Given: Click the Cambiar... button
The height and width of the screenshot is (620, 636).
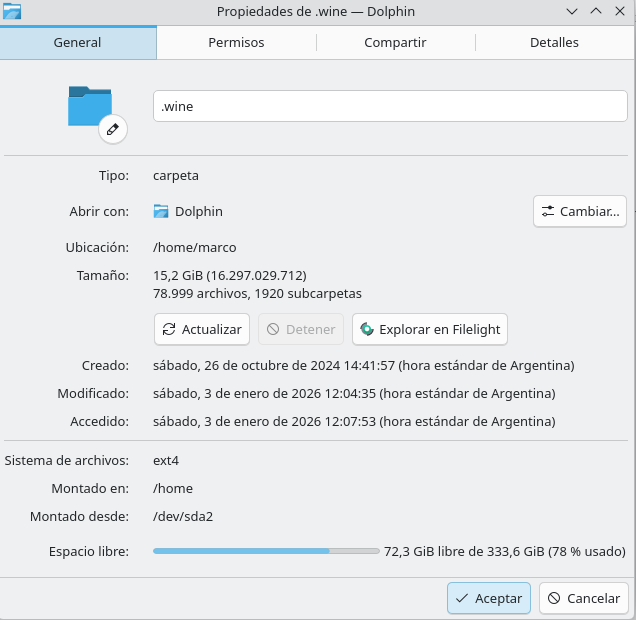Looking at the screenshot, I should click(x=580, y=211).
